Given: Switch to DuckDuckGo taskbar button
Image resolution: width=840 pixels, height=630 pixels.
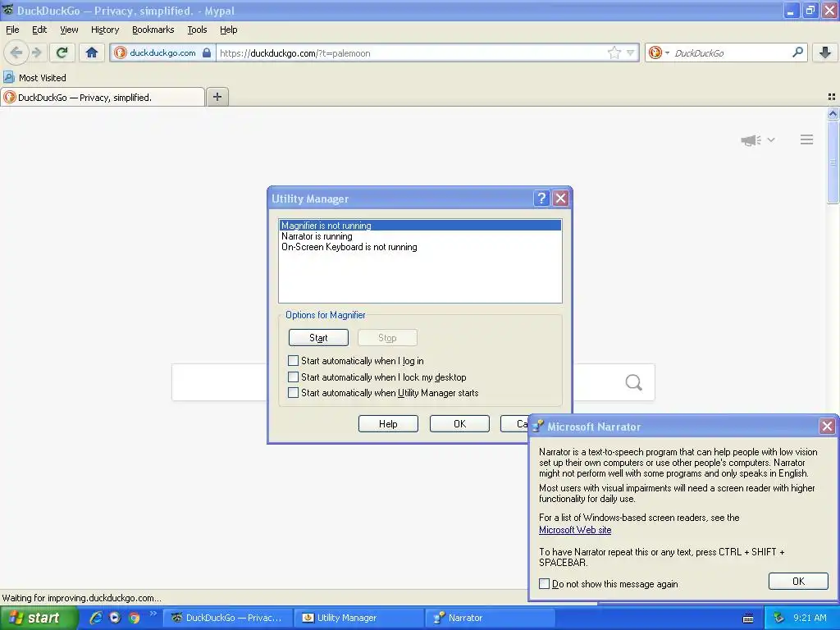Looking at the screenshot, I should point(227,618).
